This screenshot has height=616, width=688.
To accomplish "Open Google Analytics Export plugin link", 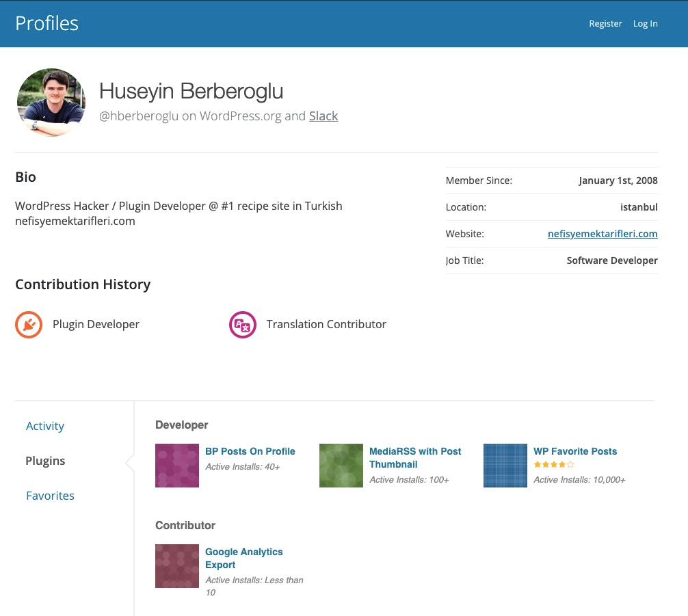I will (244, 558).
